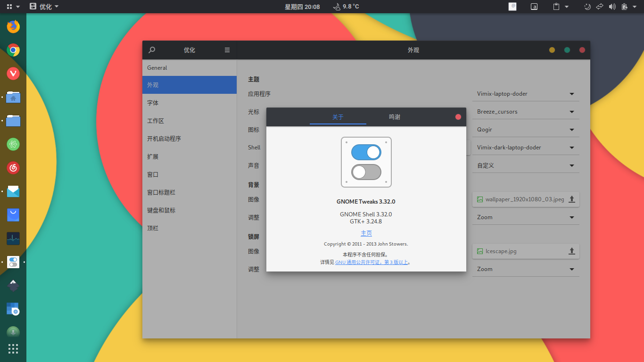Viewport: 644px width, 362px height.
Task: Select 字体 in the Tweaks sidebar
Action: coord(190,102)
